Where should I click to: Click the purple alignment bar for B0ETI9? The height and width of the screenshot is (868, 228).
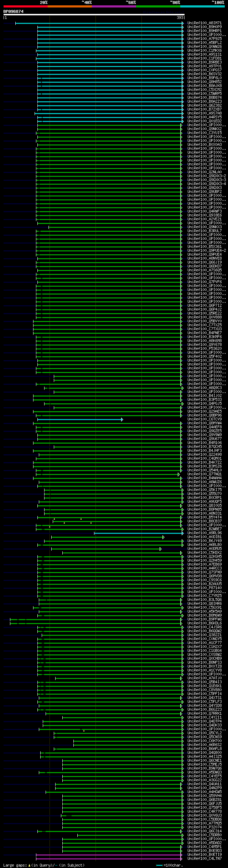point(109,855)
